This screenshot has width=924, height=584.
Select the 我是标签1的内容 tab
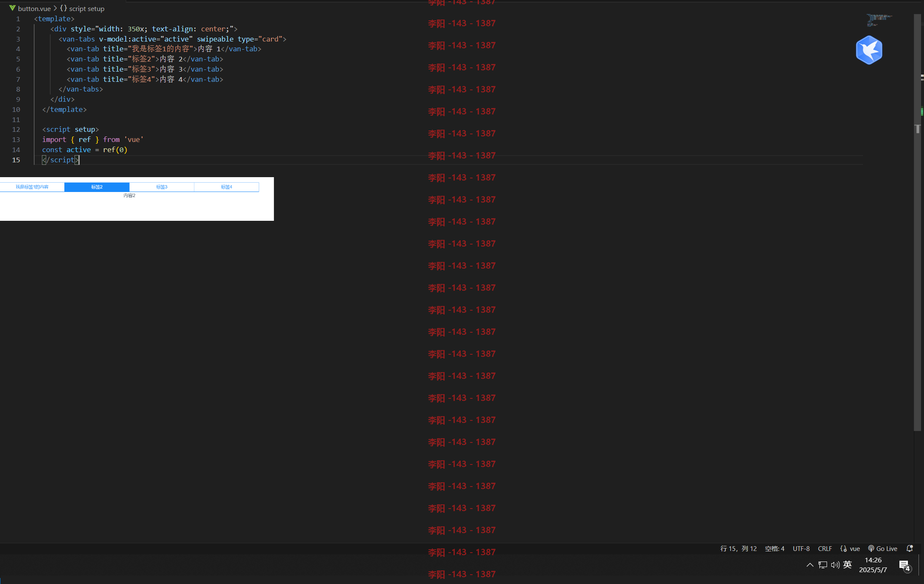coord(32,187)
